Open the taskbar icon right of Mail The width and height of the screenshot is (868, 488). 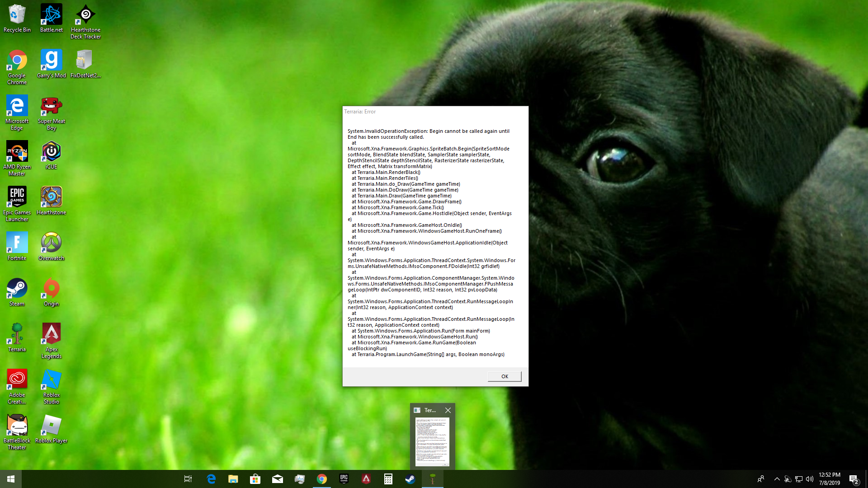click(x=300, y=479)
